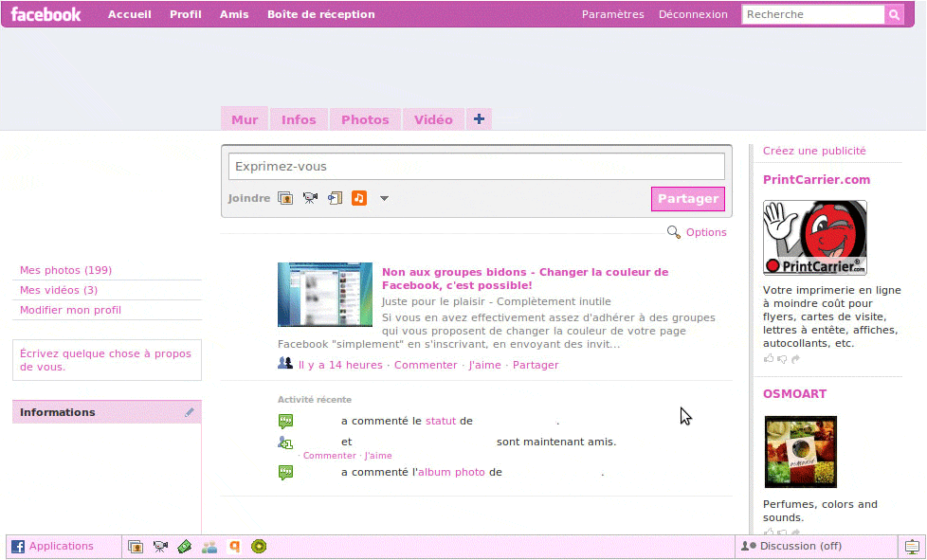Click the search submit button
Image resolution: width=927 pixels, height=560 pixels.
tap(892, 15)
